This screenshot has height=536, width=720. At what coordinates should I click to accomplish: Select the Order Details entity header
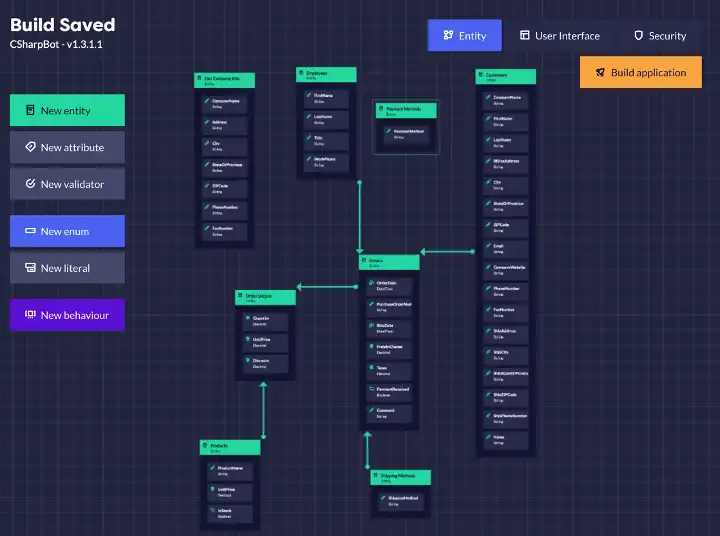tap(266, 297)
